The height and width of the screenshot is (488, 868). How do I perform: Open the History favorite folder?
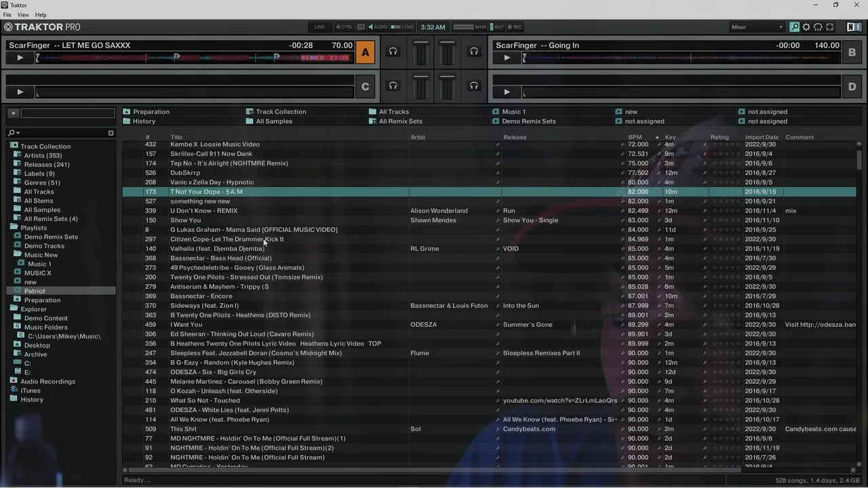pos(139,121)
